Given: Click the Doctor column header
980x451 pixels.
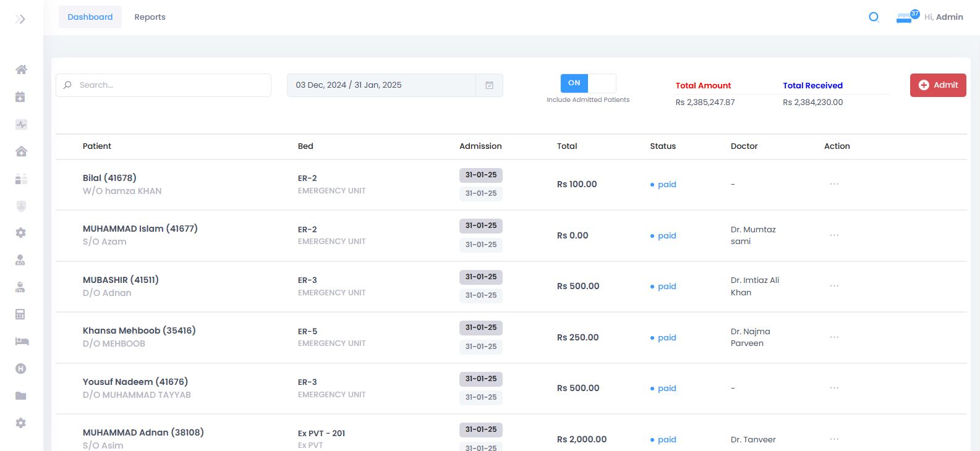Looking at the screenshot, I should 744,146.
